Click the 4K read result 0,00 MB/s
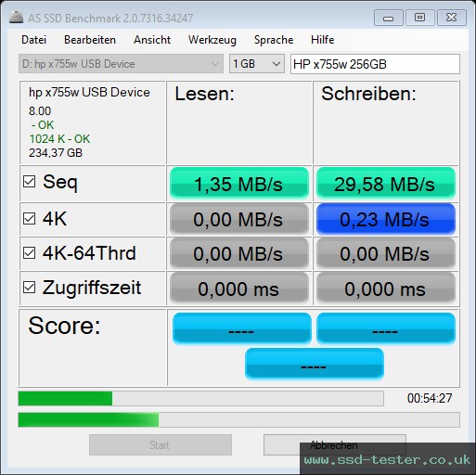Image resolution: width=476 pixels, height=475 pixels. [x=239, y=219]
